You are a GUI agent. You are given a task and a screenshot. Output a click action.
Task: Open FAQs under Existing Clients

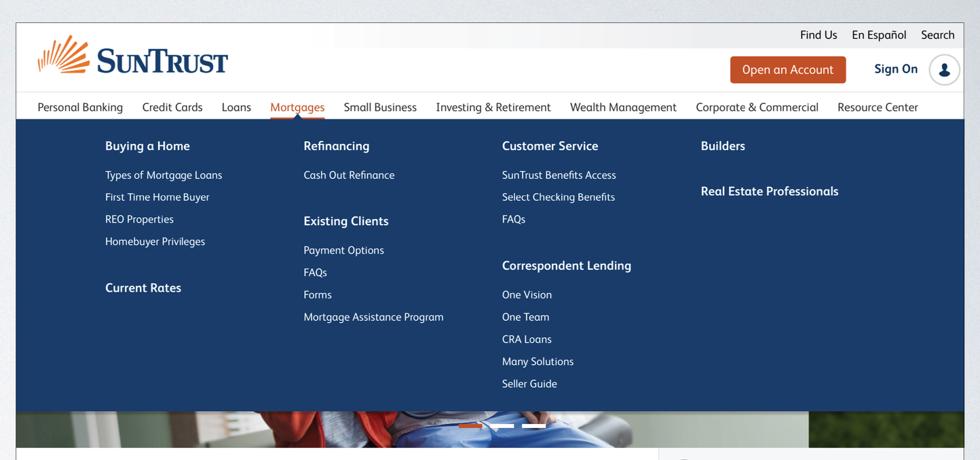pos(315,273)
